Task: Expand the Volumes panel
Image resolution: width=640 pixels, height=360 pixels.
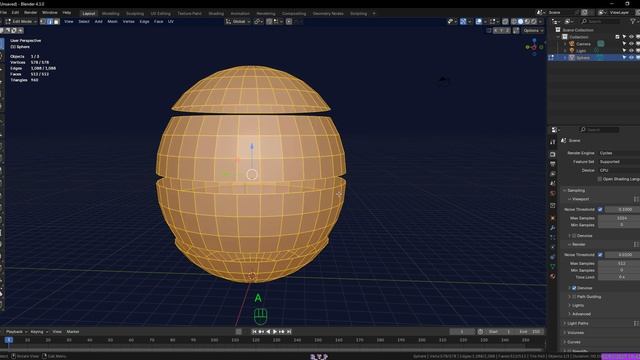Action: (x=576, y=333)
